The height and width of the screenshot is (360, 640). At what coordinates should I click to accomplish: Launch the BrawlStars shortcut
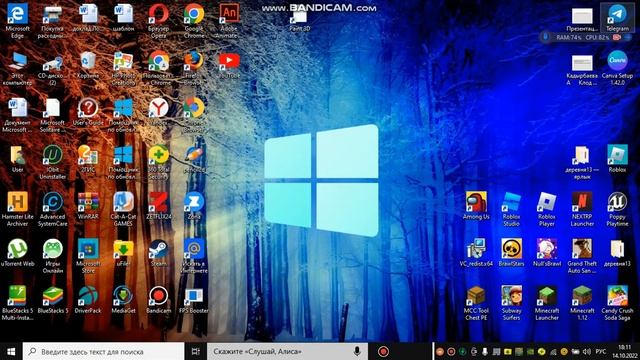pos(511,249)
